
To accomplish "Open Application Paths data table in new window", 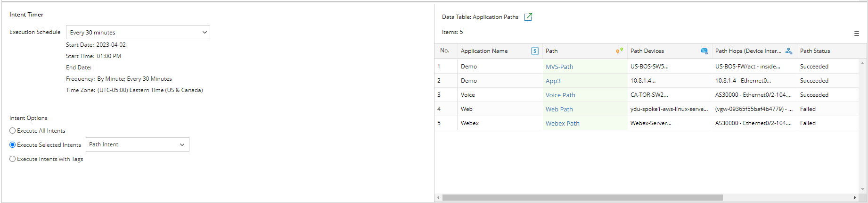I will coord(528,17).
